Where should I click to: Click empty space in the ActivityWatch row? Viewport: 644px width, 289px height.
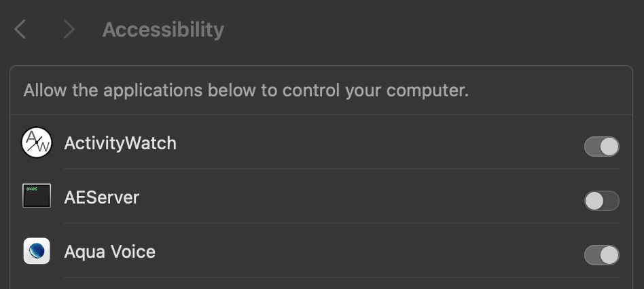click(x=374, y=144)
